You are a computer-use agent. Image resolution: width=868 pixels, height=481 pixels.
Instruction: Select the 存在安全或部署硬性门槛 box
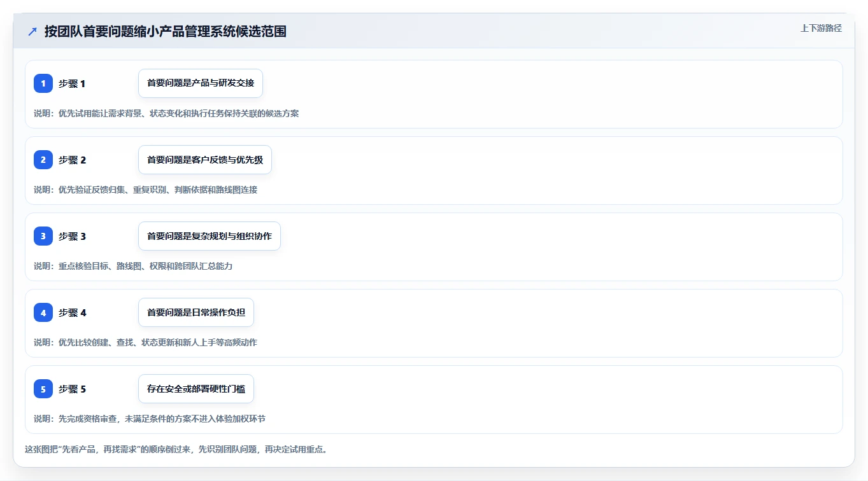[196, 389]
